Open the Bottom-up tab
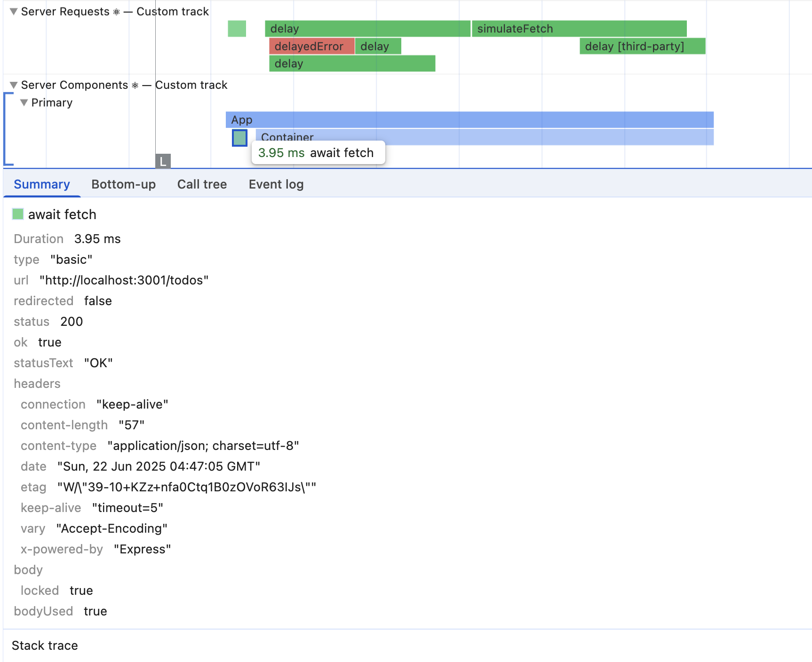Image resolution: width=812 pixels, height=662 pixels. point(123,184)
